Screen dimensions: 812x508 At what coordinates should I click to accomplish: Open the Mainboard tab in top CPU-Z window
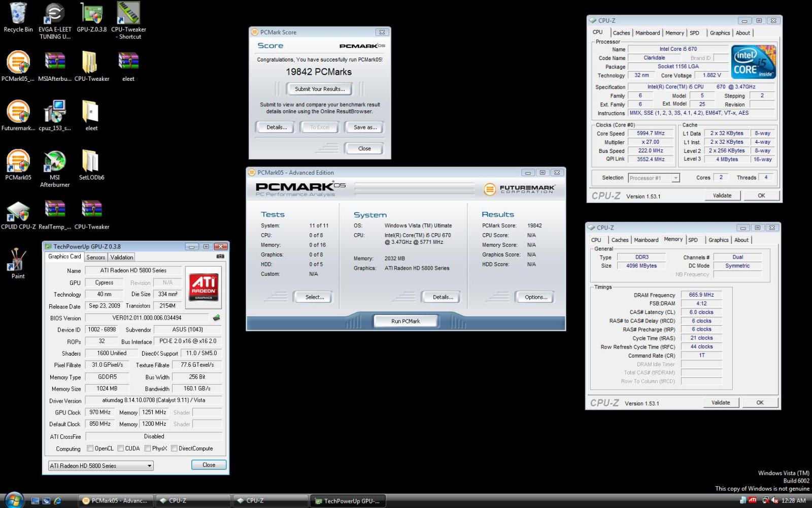pyautogui.click(x=648, y=33)
